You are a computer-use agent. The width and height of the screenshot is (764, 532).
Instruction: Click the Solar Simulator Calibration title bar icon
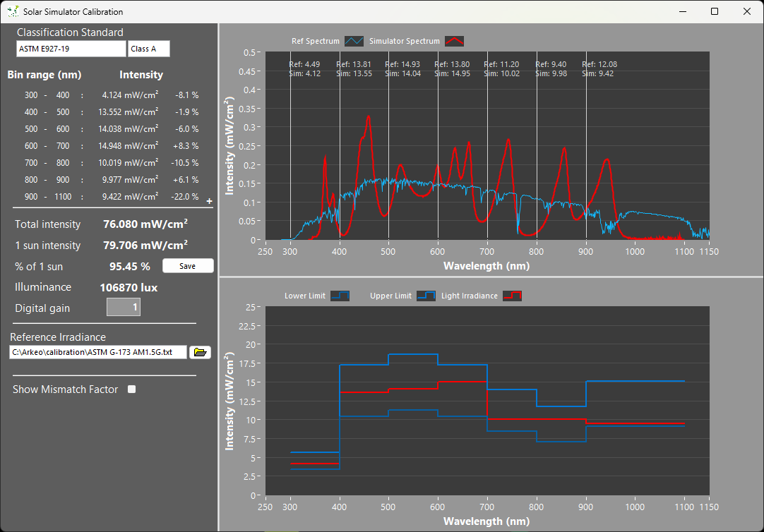click(x=12, y=12)
